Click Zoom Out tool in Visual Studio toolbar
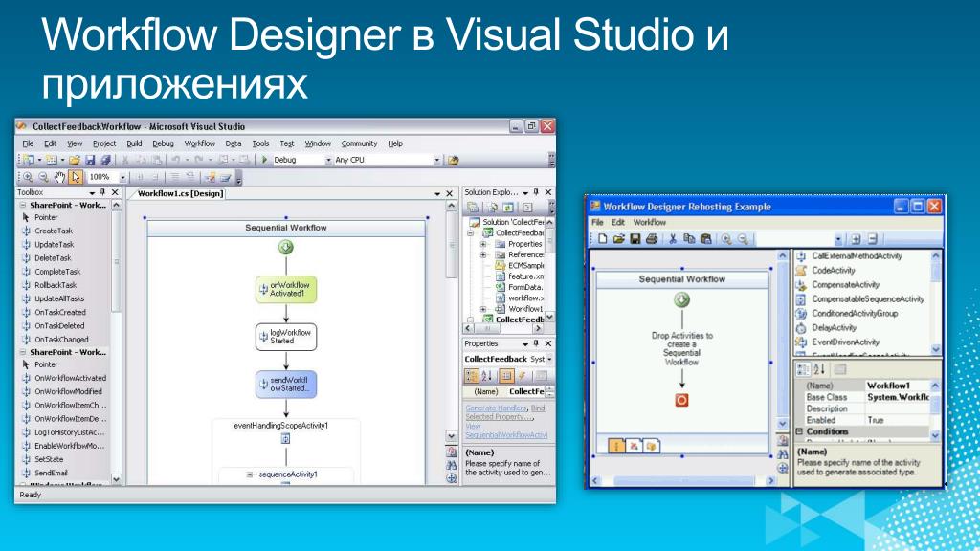 coord(43,177)
